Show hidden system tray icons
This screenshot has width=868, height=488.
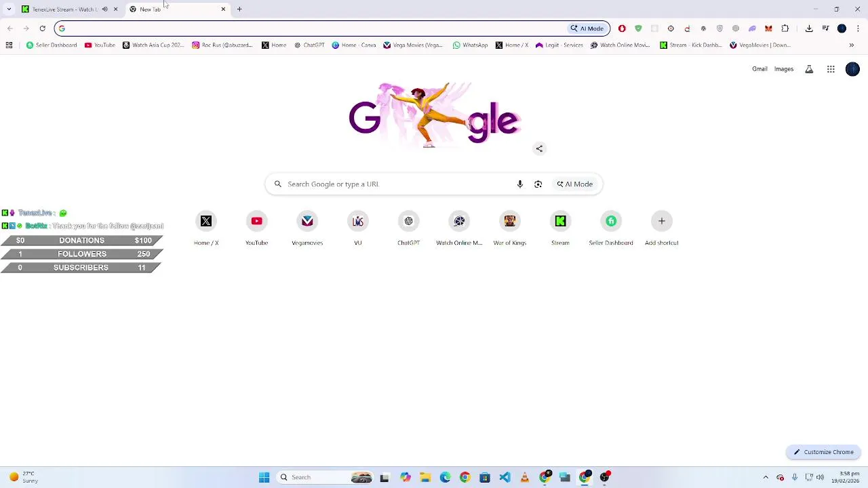pyautogui.click(x=766, y=477)
